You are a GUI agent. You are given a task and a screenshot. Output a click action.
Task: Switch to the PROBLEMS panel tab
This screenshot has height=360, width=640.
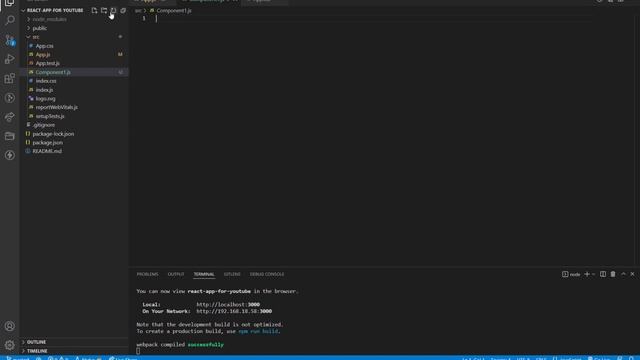tap(147, 274)
